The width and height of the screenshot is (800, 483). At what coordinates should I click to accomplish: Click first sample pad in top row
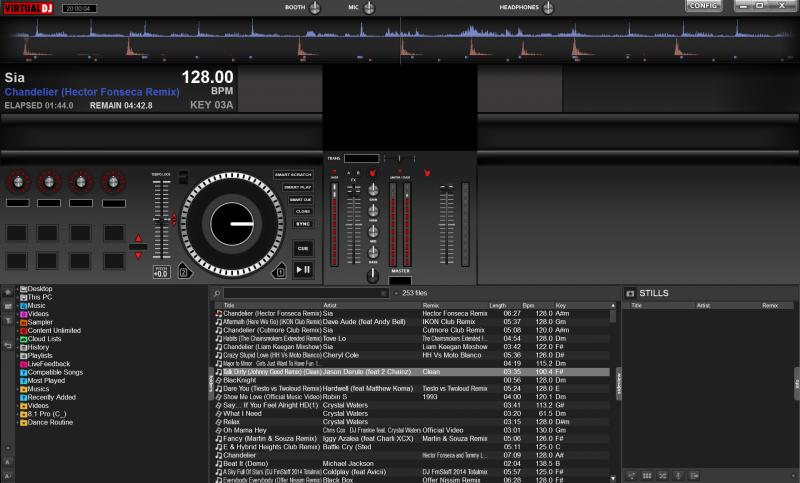[17, 233]
